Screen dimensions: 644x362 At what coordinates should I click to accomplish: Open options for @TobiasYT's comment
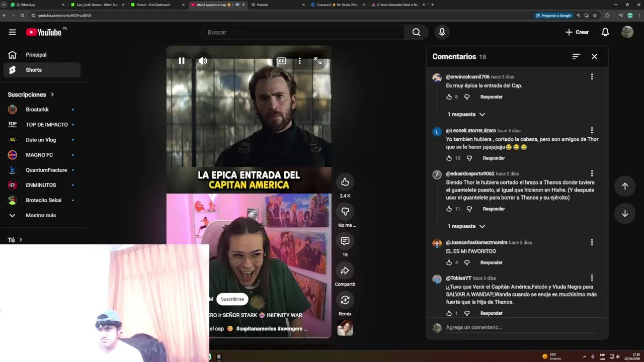[x=592, y=278]
